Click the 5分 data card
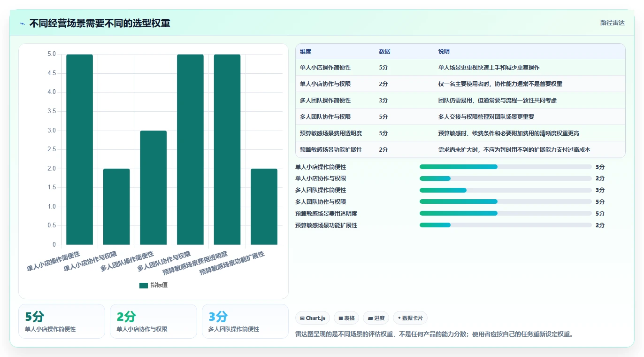Viewport: 644px width, 357px height. point(61,321)
